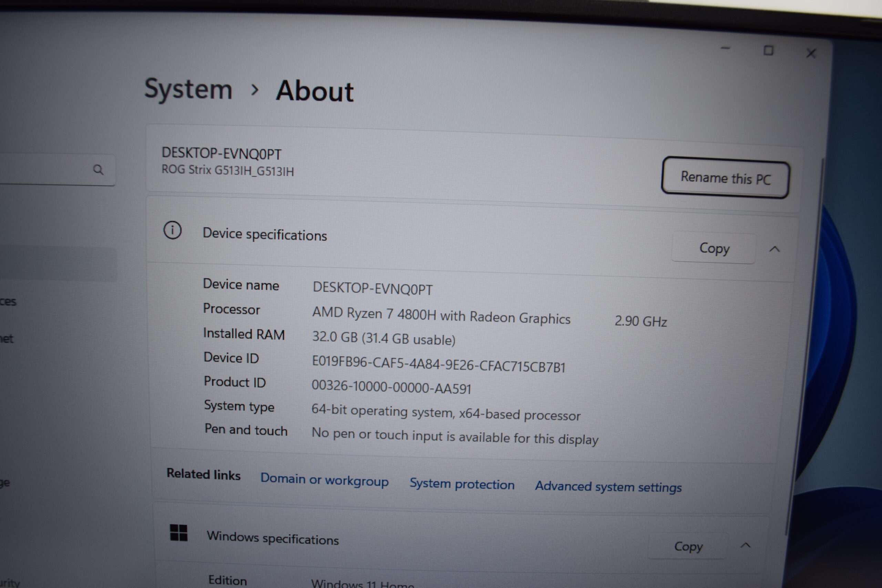Copy the Device specifications
882x588 pixels.
714,248
